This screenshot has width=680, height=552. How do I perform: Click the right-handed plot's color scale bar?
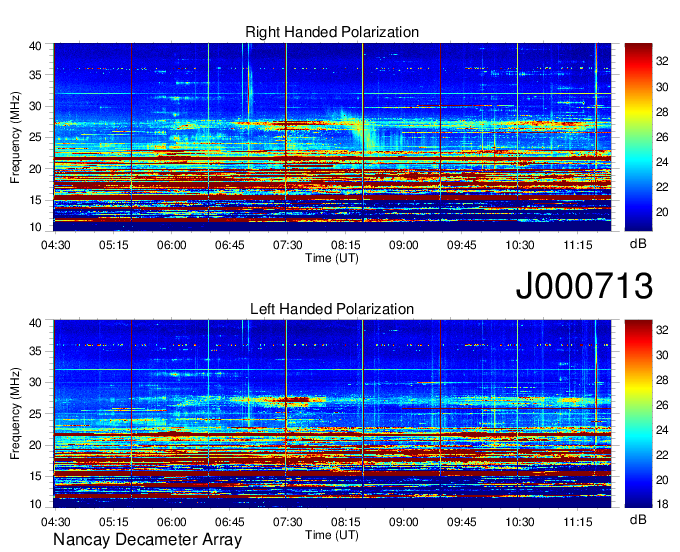(x=638, y=137)
